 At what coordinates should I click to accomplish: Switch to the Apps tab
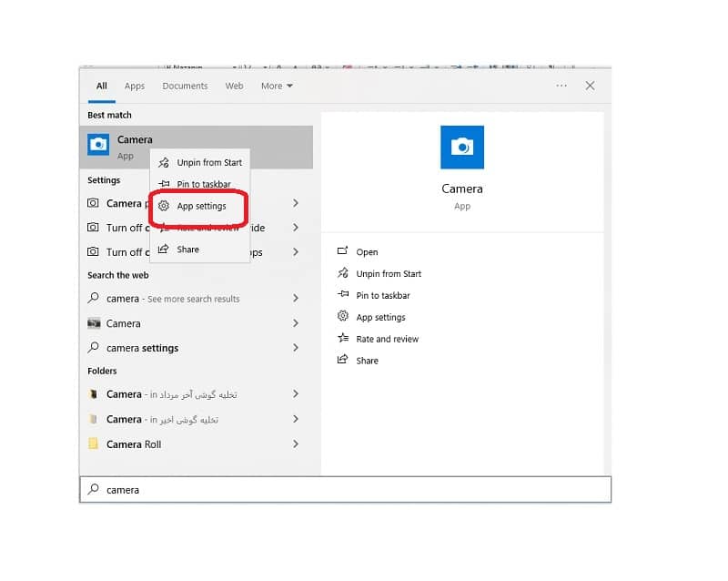(135, 86)
